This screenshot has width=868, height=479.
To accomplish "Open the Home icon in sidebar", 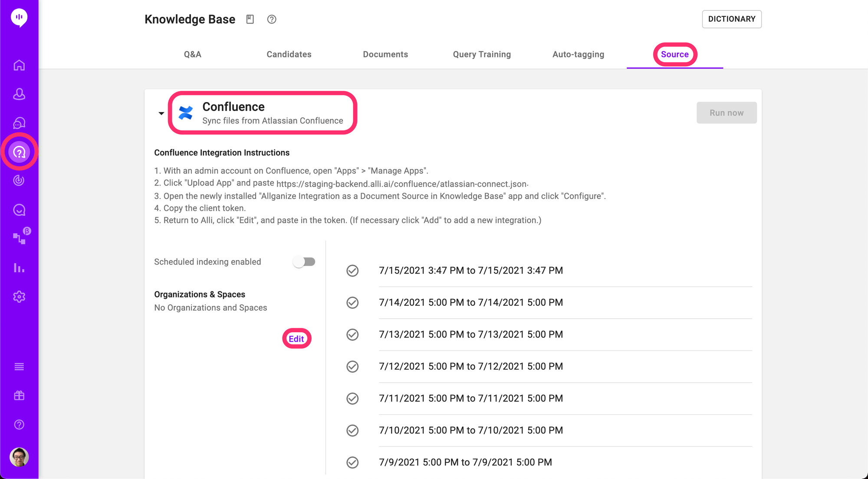I will click(x=19, y=65).
